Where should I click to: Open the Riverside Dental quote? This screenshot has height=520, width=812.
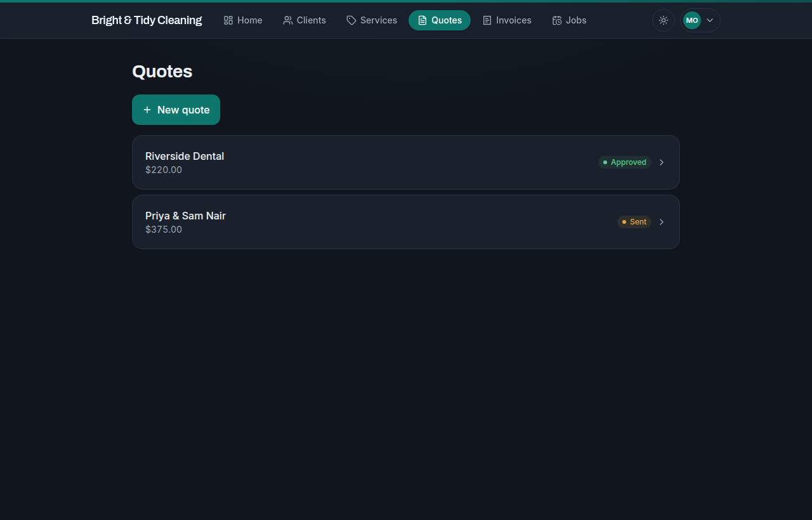[x=406, y=162]
